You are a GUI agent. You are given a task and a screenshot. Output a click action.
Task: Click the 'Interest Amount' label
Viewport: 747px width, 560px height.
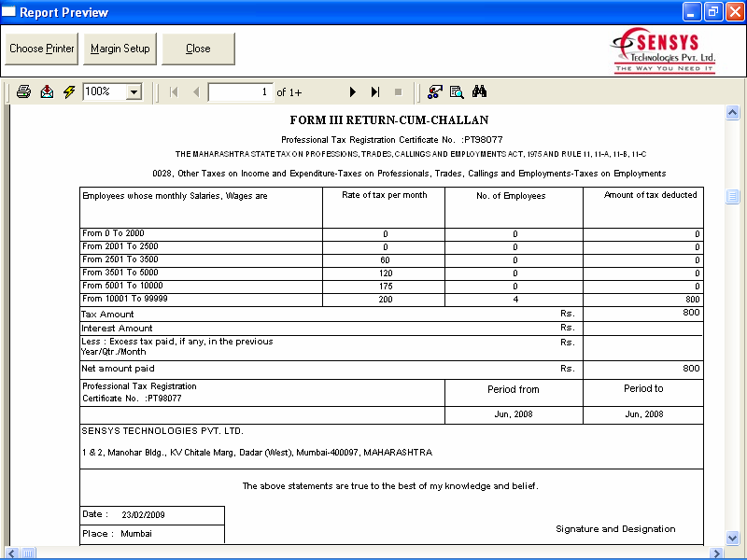pos(117,329)
